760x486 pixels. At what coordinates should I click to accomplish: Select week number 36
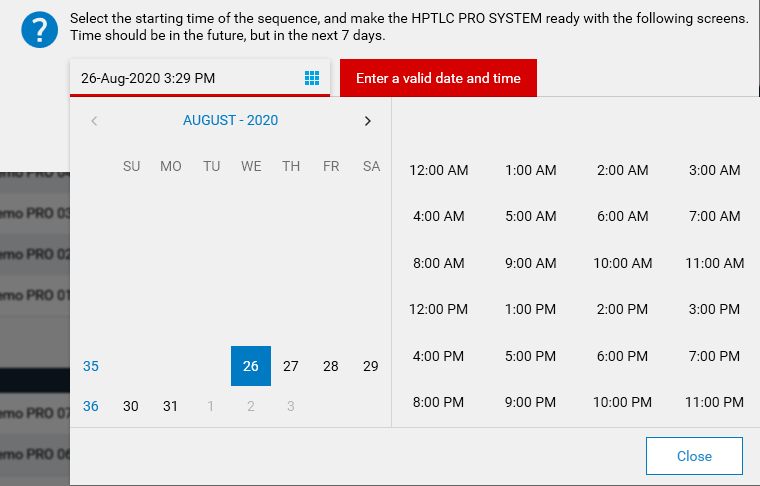[x=91, y=406]
